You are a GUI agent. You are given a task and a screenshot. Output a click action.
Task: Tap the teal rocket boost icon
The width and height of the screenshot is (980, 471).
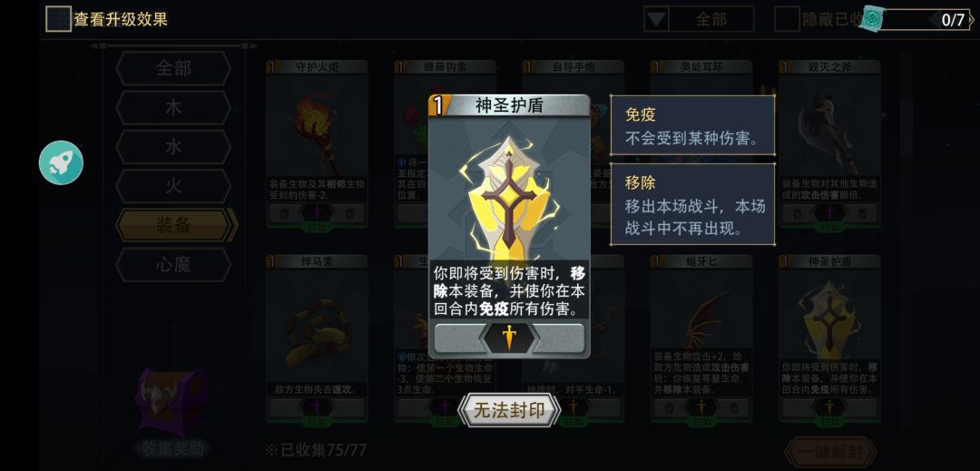(x=61, y=162)
